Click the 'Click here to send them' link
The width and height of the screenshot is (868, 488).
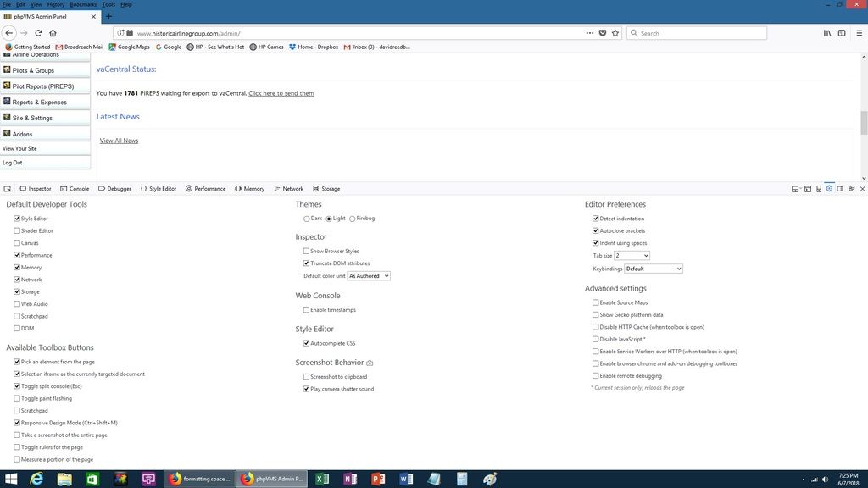click(281, 93)
